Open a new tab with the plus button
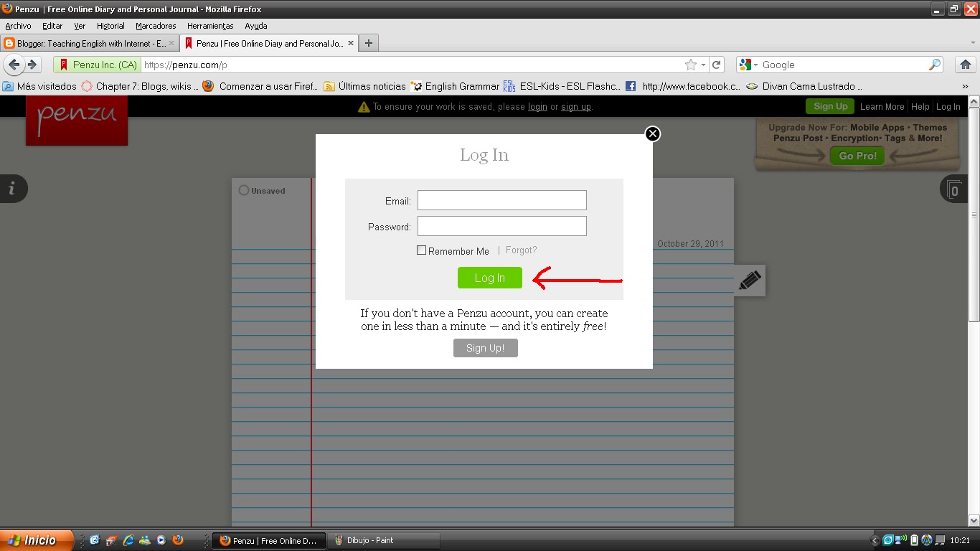 [369, 43]
